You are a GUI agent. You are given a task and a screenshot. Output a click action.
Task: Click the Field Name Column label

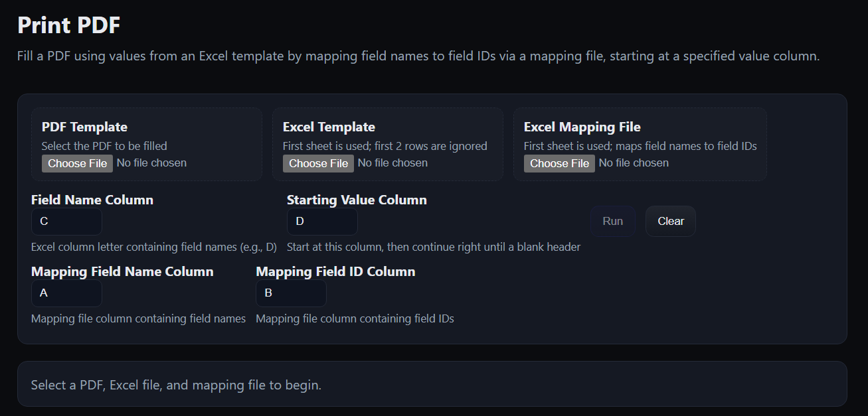[x=92, y=200]
